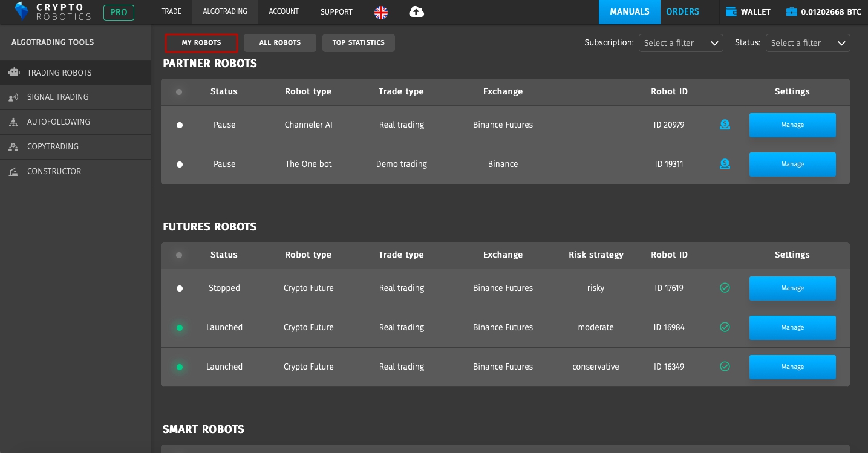Click the 'Channeler AI' cell
The width and height of the screenshot is (868, 453).
pos(308,125)
